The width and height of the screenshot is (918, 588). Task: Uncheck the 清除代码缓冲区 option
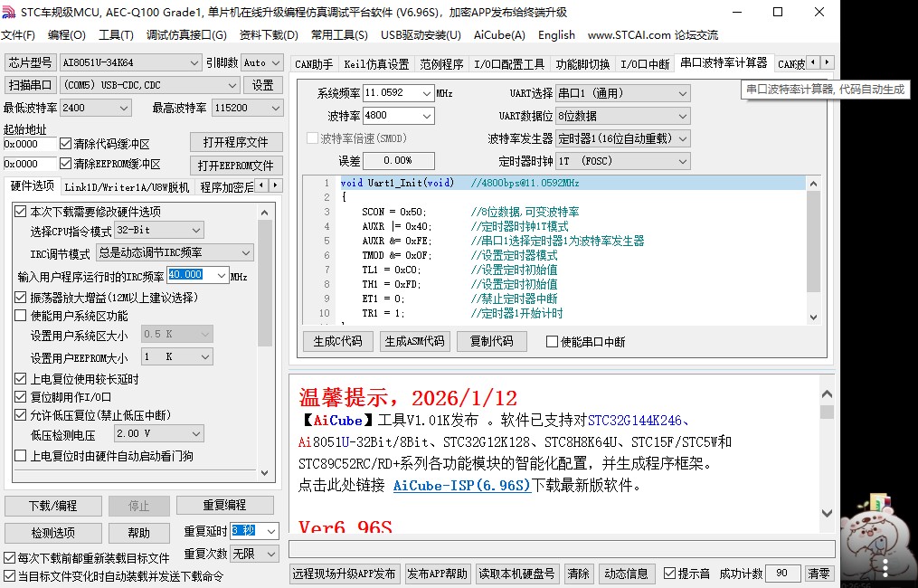(x=65, y=143)
